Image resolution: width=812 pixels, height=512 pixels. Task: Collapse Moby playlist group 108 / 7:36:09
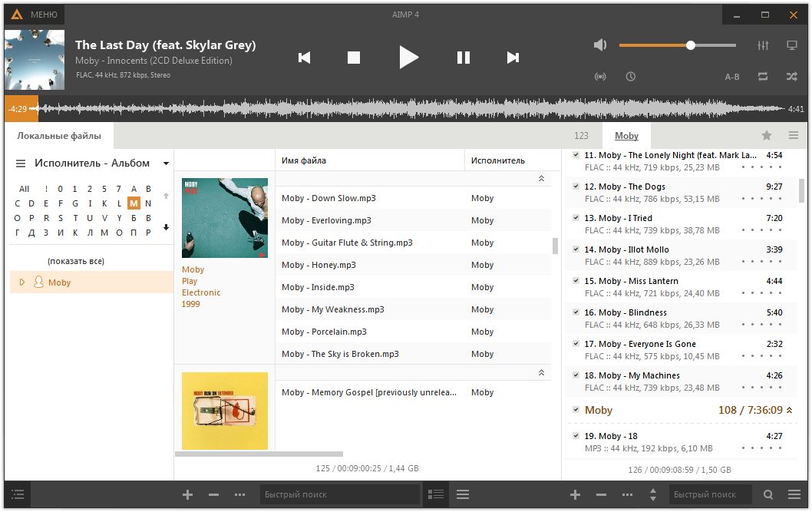point(790,410)
